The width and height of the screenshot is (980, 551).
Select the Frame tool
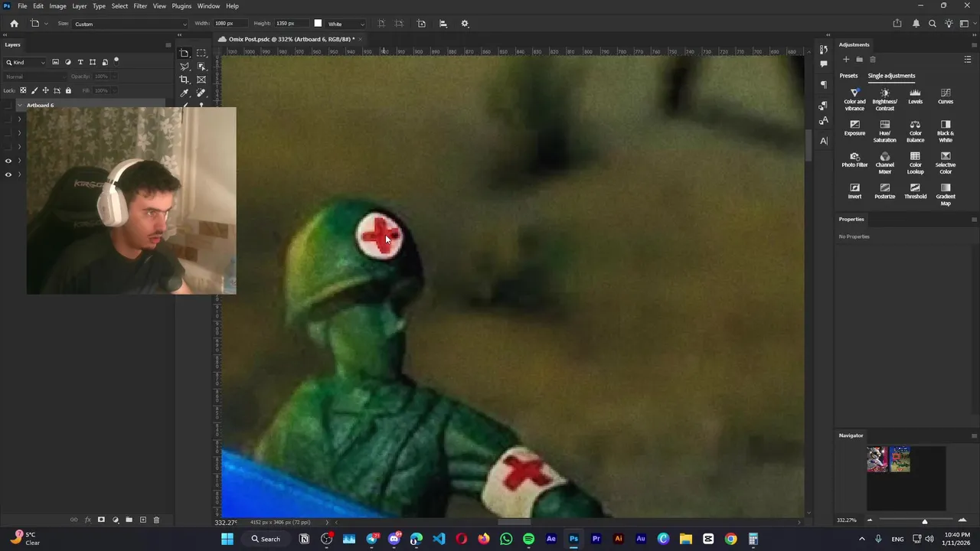pos(201,80)
